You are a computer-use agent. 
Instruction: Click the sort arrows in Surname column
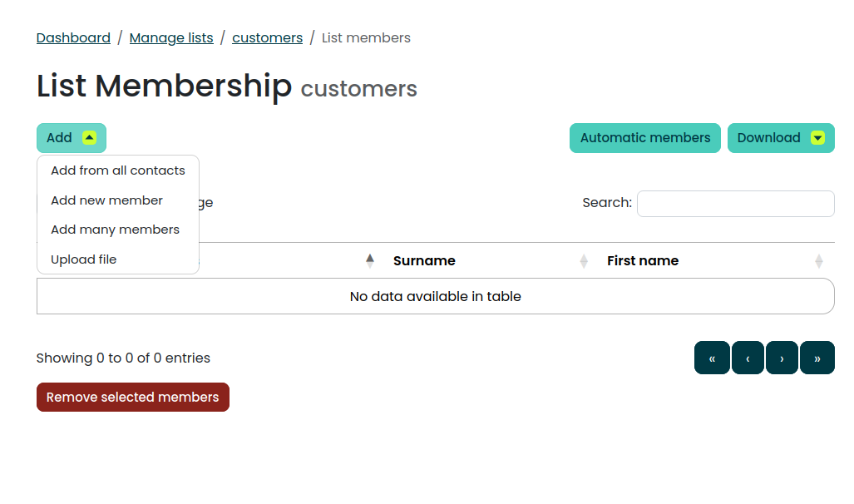584,261
